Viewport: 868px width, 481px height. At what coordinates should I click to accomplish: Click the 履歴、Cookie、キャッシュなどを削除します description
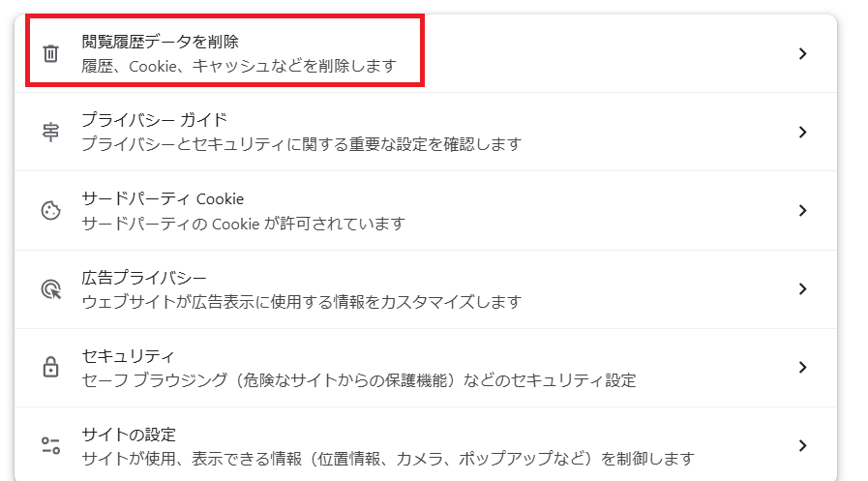pos(239,66)
